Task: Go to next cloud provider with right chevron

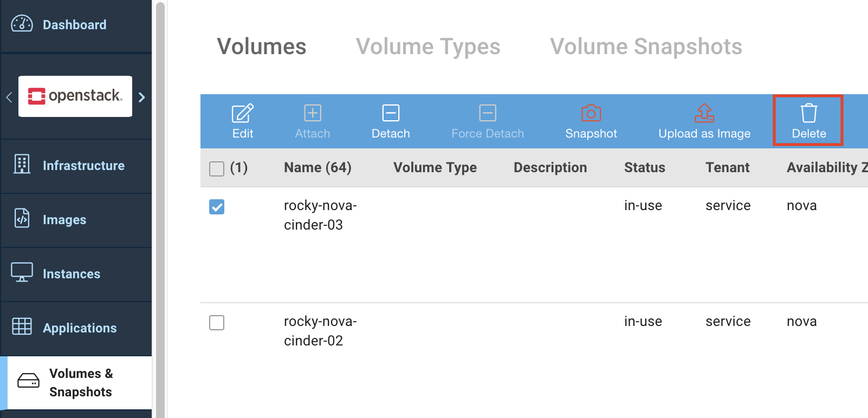Action: click(142, 97)
